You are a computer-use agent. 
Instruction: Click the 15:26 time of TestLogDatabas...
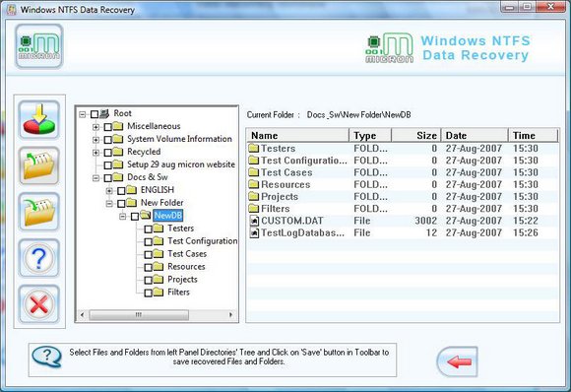(x=526, y=232)
